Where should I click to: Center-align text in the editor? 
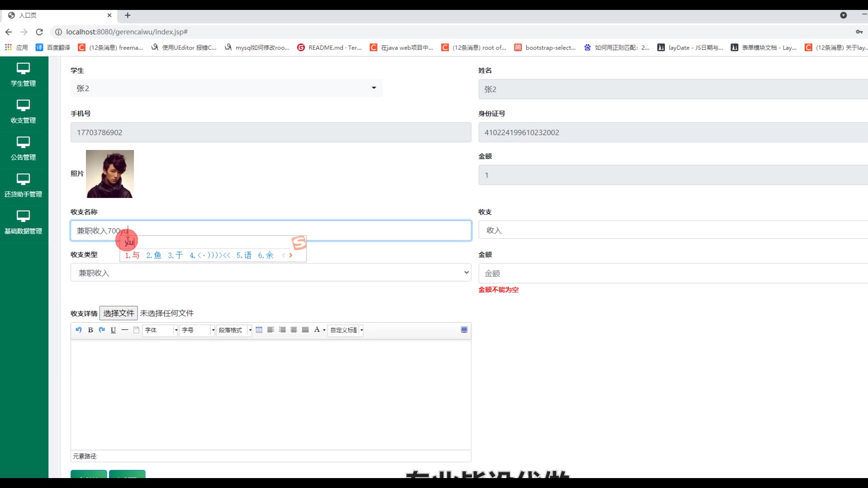pyautogui.click(x=294, y=330)
